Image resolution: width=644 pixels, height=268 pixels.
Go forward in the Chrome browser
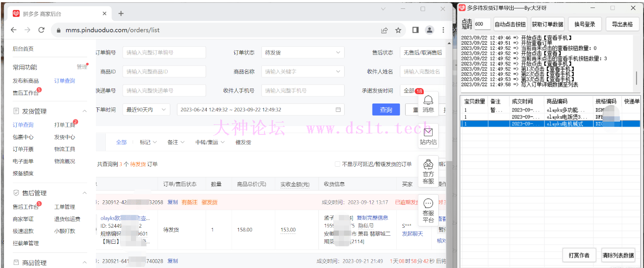pyautogui.click(x=27, y=30)
